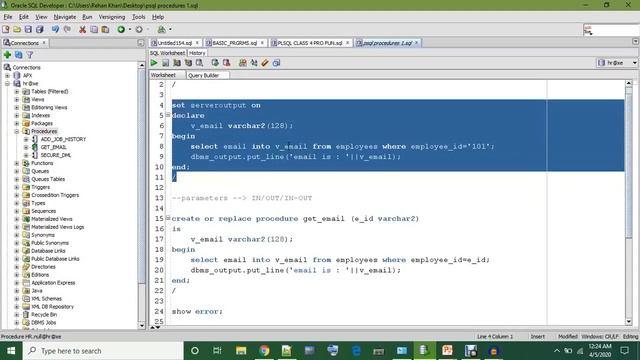Click the New file icon in main toolbar
This screenshot has width=640, height=360.
[x=6, y=29]
